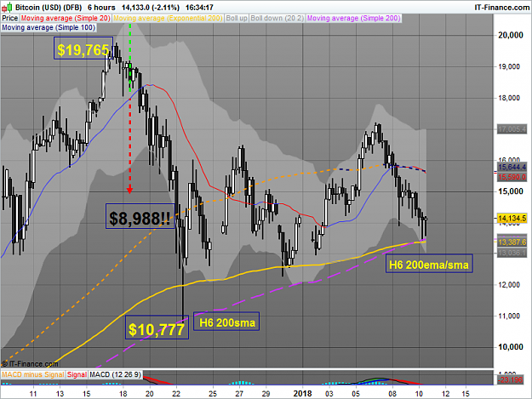Click the 13,387.6 moving average price tag

coord(512,242)
